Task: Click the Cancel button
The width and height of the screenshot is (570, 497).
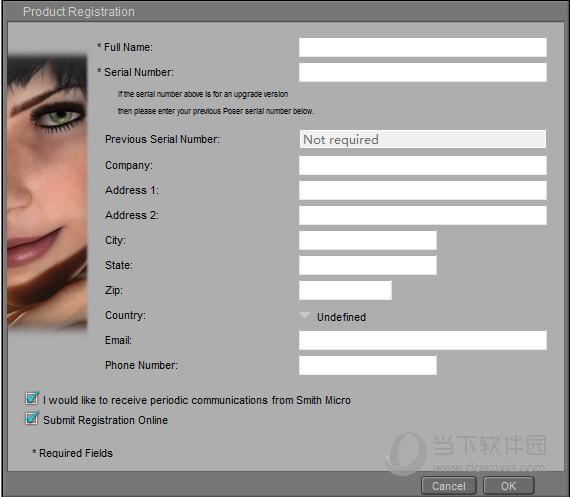Action: coord(449,486)
